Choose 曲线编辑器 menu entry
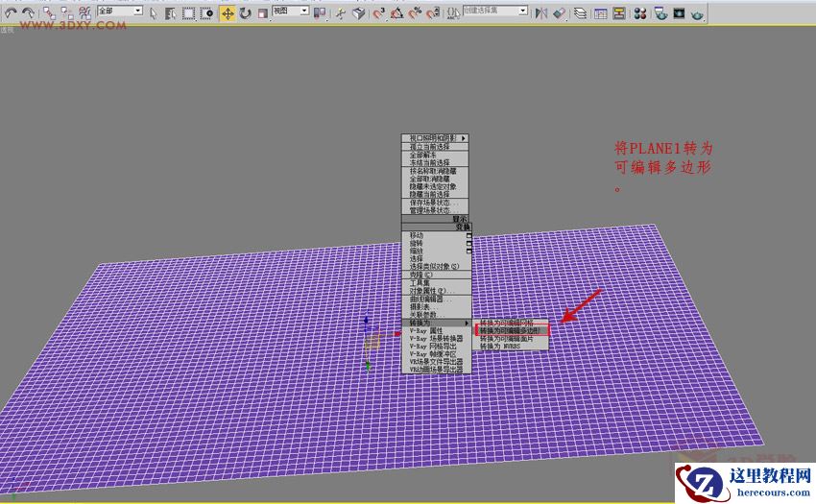Viewport: 816px width, 504px height. pos(436,300)
